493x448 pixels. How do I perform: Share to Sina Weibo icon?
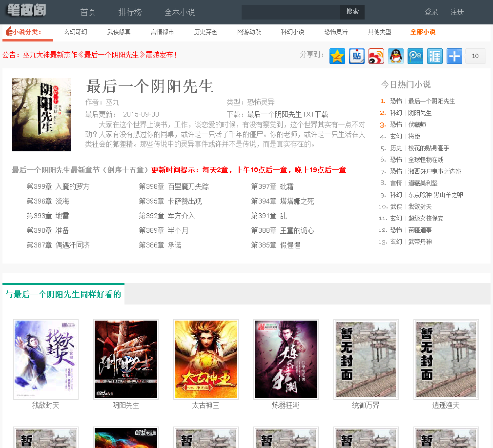pyautogui.click(x=376, y=56)
